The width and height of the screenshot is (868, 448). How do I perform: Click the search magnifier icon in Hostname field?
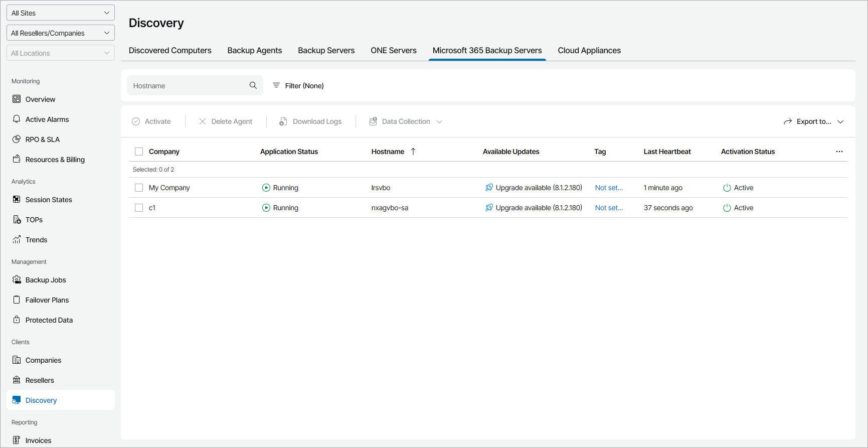pos(253,85)
